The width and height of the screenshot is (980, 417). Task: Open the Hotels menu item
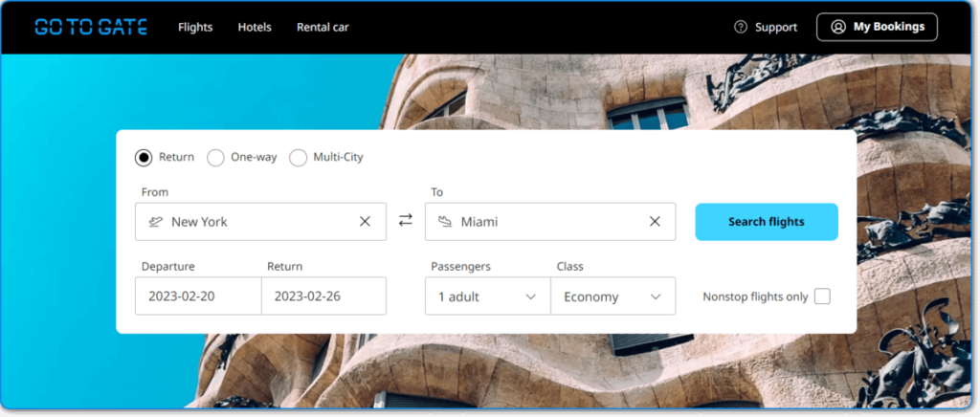[255, 28]
